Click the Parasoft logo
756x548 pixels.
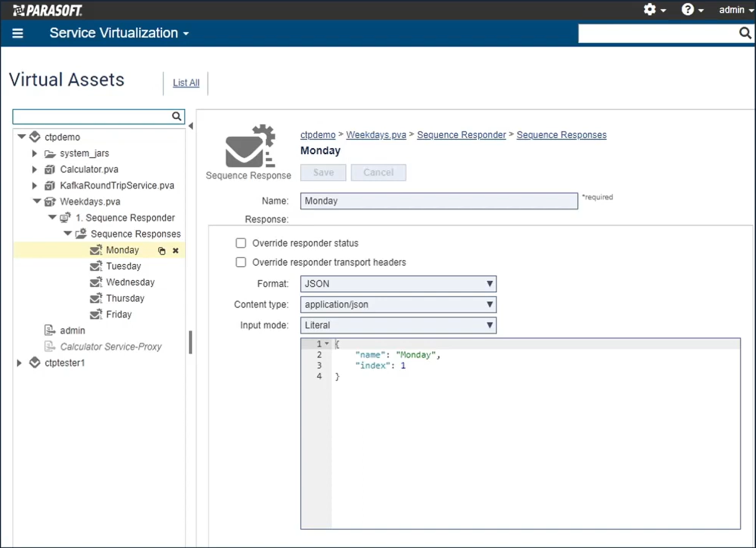pos(47,10)
